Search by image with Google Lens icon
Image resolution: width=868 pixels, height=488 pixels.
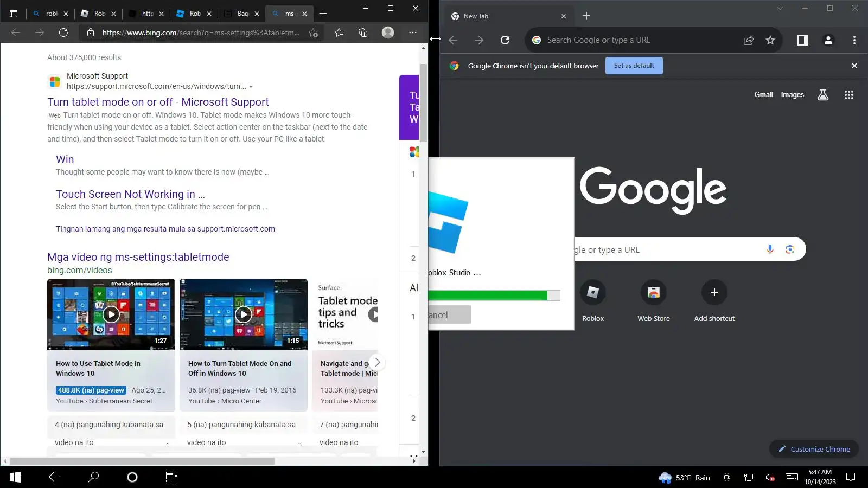click(790, 249)
